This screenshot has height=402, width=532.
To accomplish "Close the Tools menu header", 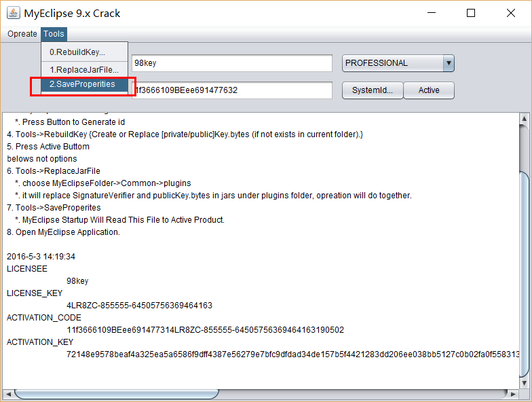I will (x=54, y=34).
